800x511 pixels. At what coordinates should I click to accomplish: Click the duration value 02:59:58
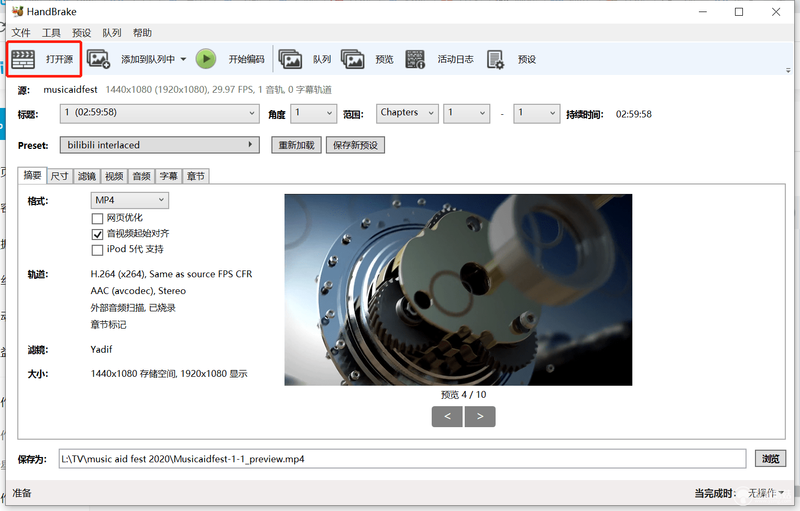[x=634, y=114]
